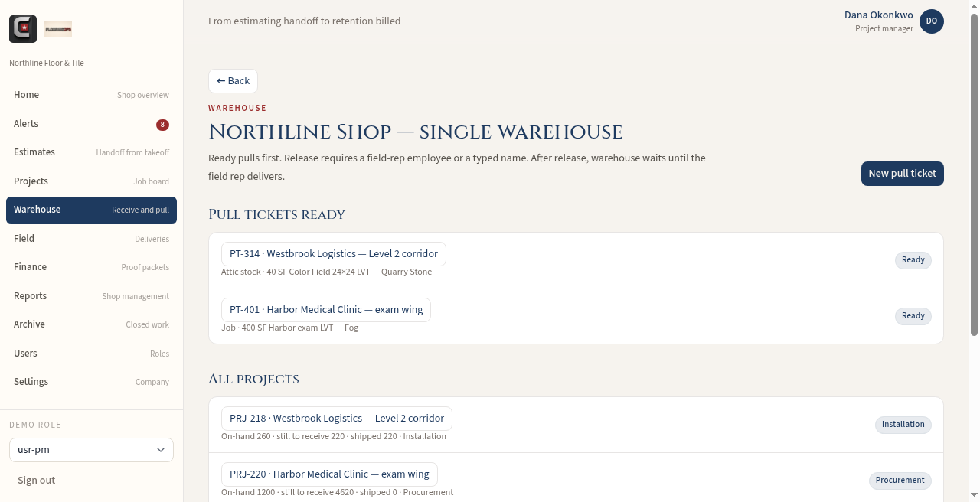
Task: Click 'Job · 400 SF Harbor exam LVT' text
Action: pyautogui.click(x=290, y=328)
